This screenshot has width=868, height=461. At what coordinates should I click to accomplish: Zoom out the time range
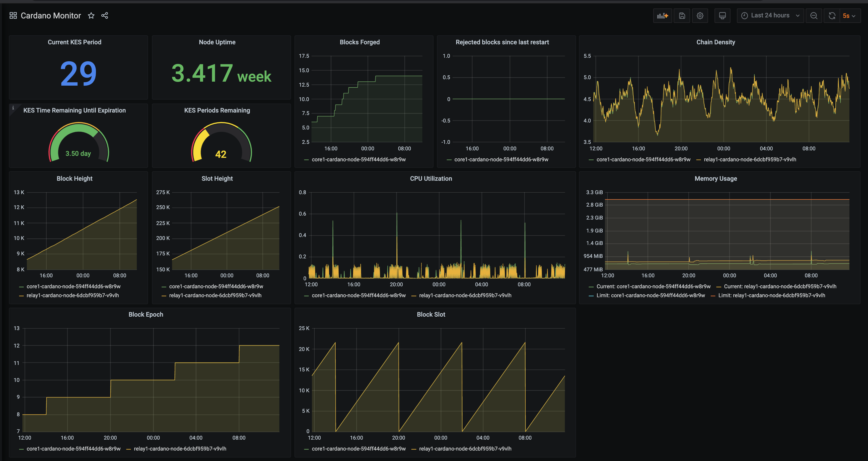pos(814,16)
